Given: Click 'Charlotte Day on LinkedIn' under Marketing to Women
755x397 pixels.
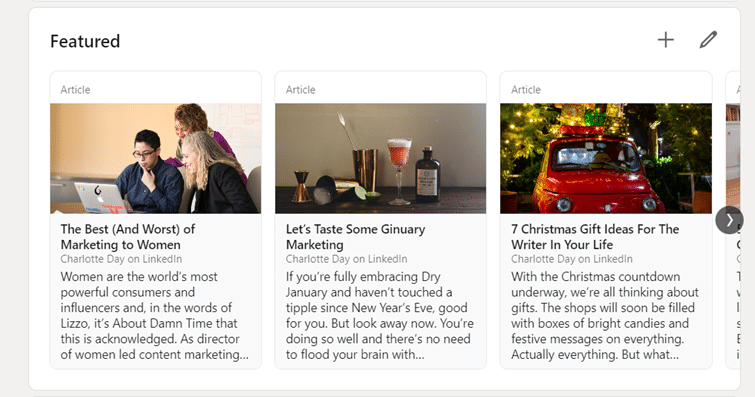Looking at the screenshot, I should [x=121, y=259].
